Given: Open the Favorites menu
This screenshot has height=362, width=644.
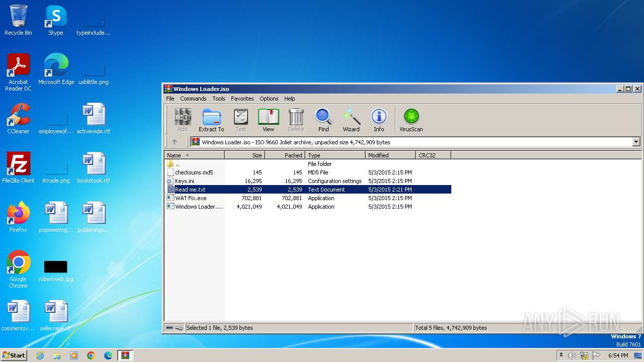Looking at the screenshot, I should point(243,99).
